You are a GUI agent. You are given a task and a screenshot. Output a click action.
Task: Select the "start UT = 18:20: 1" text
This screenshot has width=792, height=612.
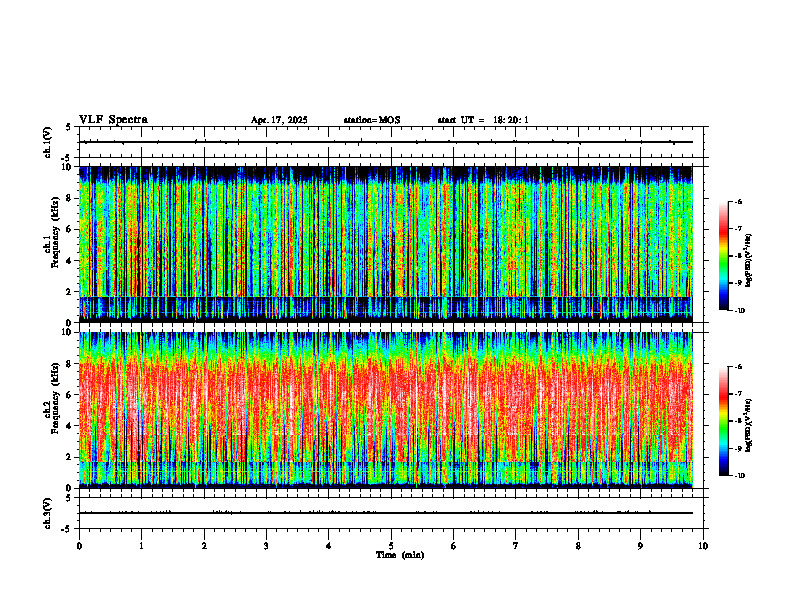pos(483,120)
